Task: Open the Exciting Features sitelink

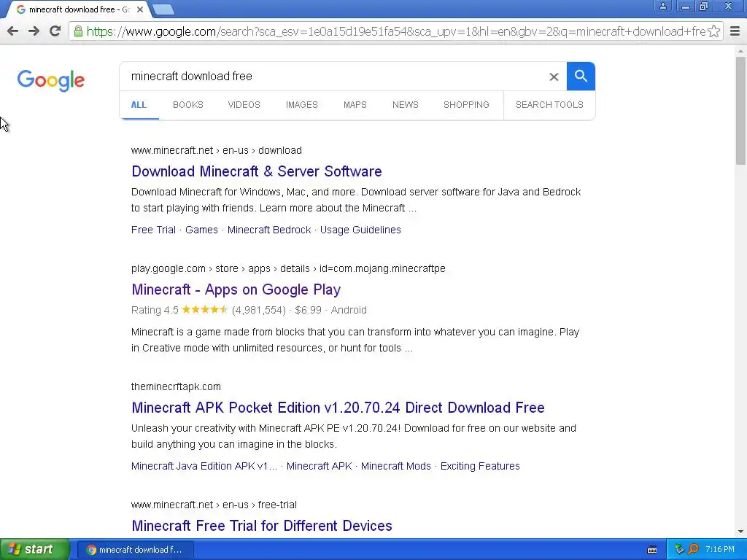Action: [480, 466]
